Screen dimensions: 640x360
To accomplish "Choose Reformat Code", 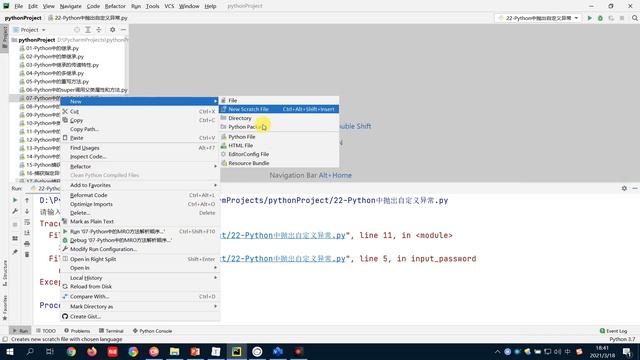I will coord(140,195).
